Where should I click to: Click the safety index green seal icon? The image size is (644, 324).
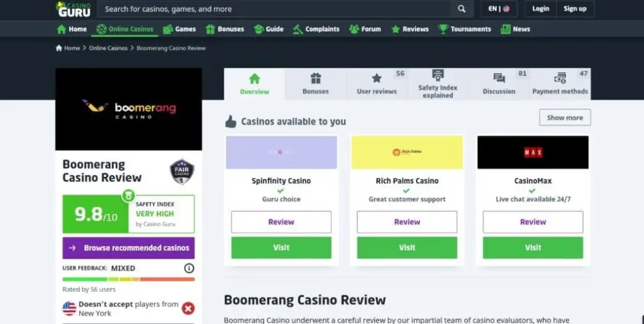[128, 196]
